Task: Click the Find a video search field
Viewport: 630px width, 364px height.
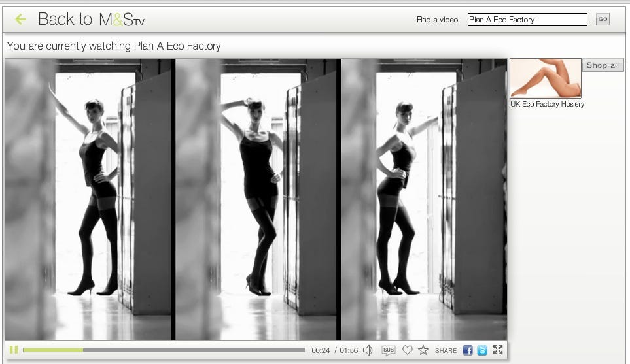Action: (527, 20)
